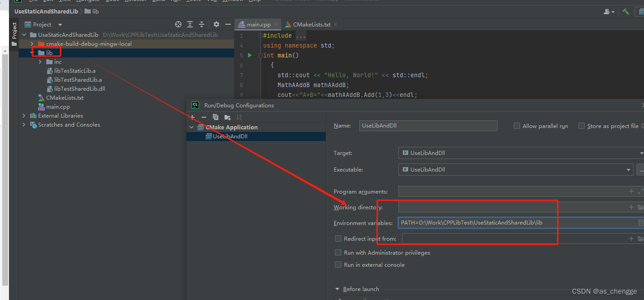Select main.cpp in the project tree
The width and height of the screenshot is (644, 300).
click(57, 106)
